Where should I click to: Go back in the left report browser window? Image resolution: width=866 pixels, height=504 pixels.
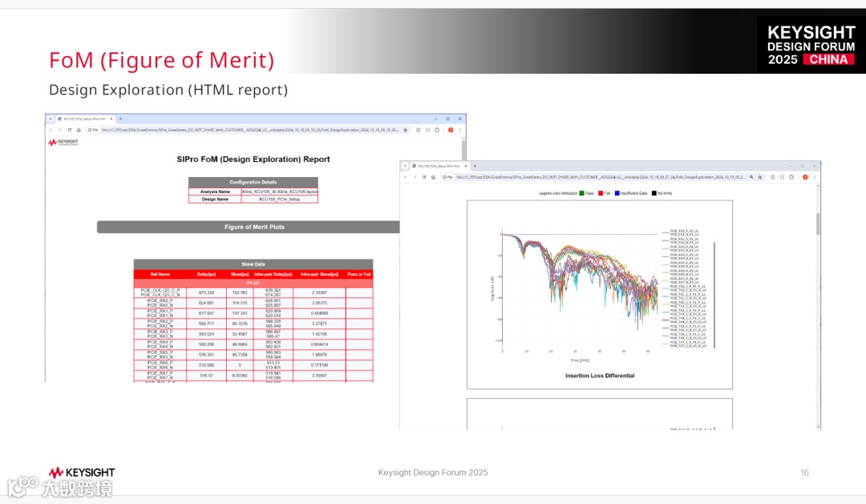coord(51,131)
